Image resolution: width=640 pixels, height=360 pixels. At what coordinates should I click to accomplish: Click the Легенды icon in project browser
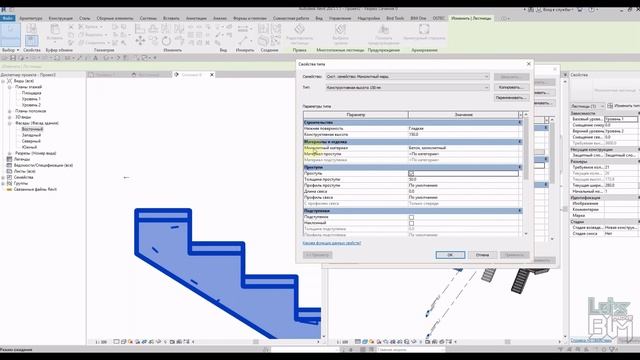click(9, 159)
